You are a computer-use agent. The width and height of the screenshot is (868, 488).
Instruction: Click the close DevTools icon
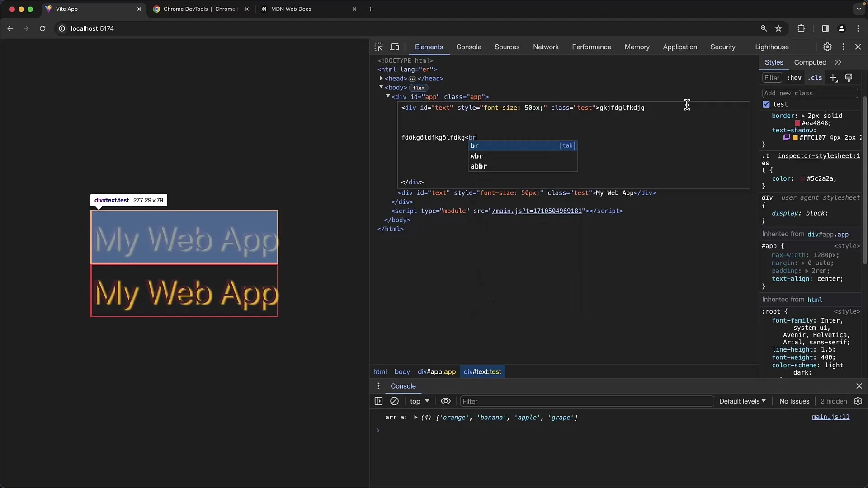[x=859, y=47]
